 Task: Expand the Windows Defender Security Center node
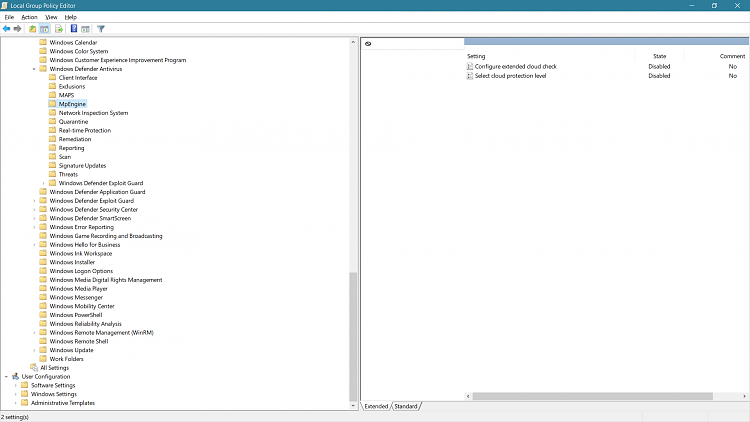click(34, 210)
